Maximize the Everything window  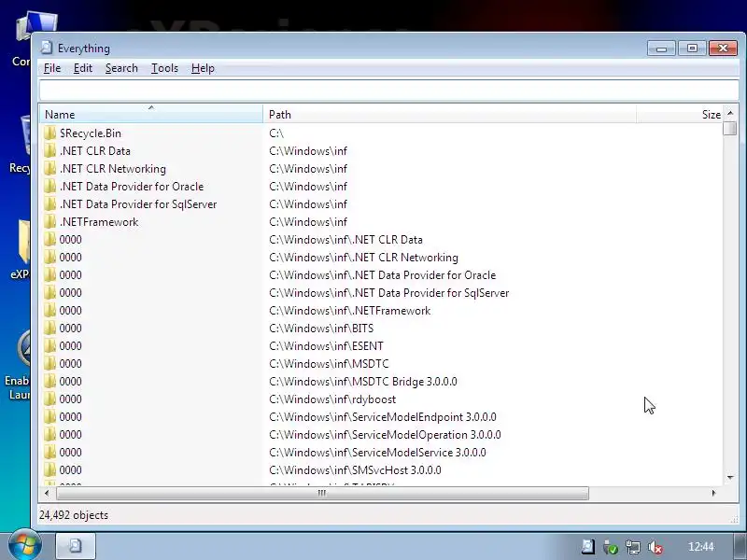(692, 49)
